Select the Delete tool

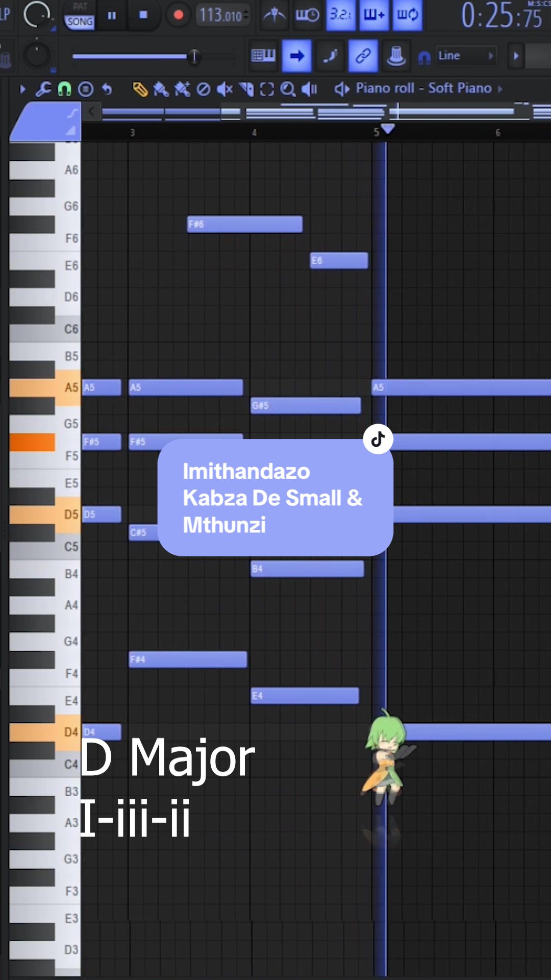pyautogui.click(x=203, y=89)
